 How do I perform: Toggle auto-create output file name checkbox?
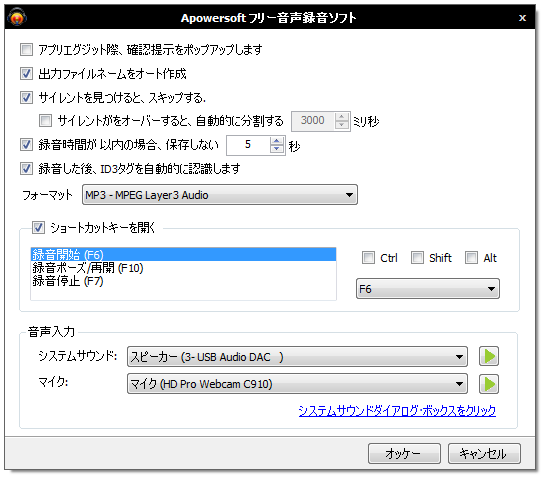(x=26, y=73)
